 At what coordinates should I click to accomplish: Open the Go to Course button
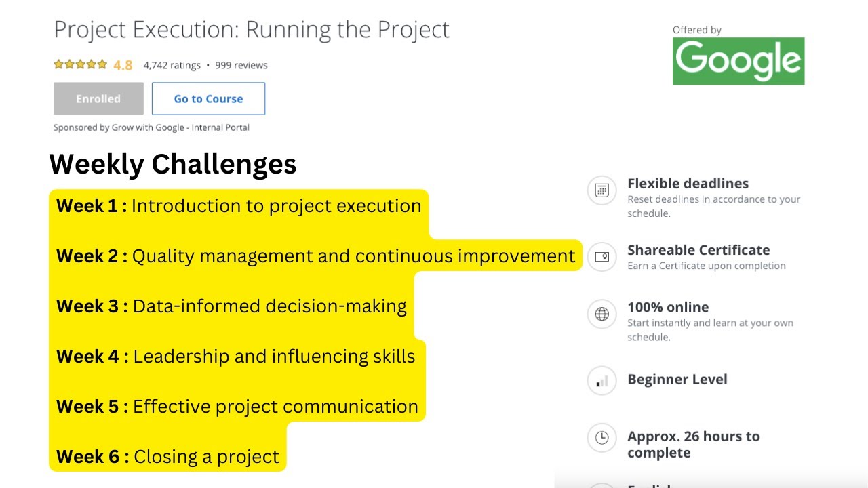coord(208,99)
